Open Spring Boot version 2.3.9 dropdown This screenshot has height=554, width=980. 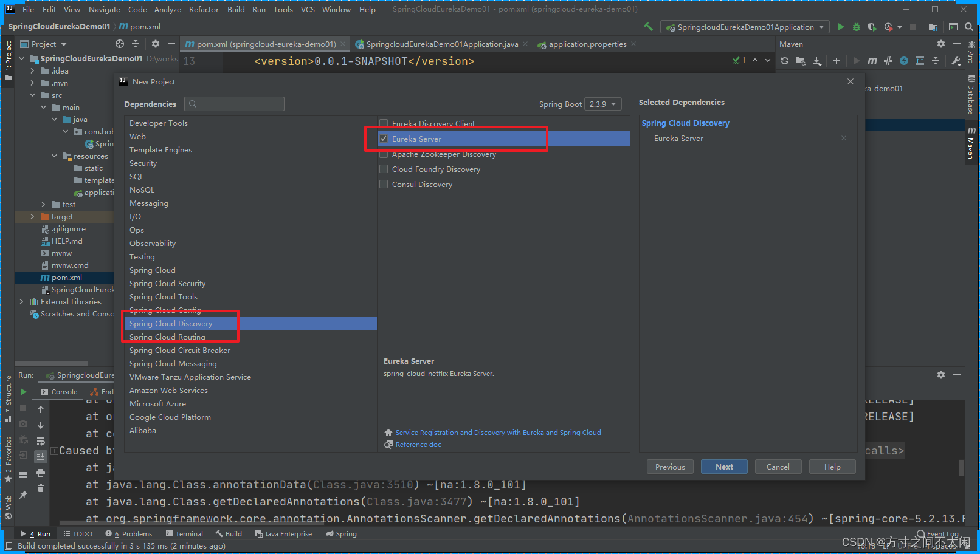coord(603,104)
